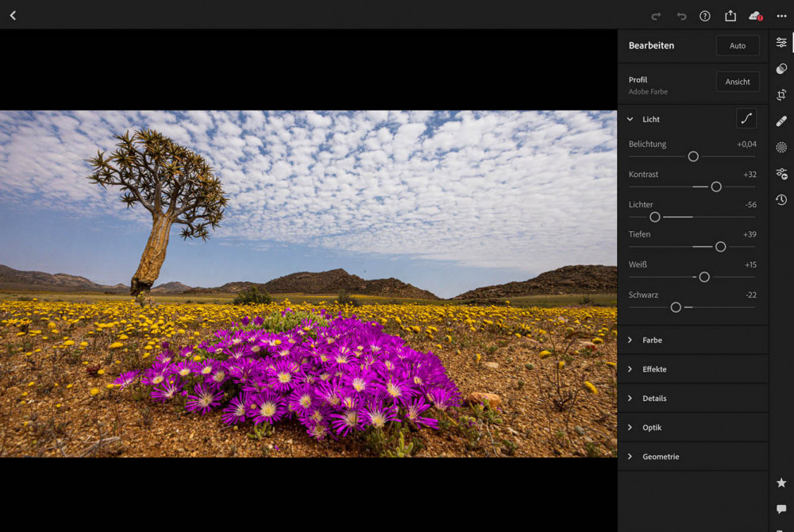
Task: Select the Healing brush tool
Action: click(x=781, y=121)
